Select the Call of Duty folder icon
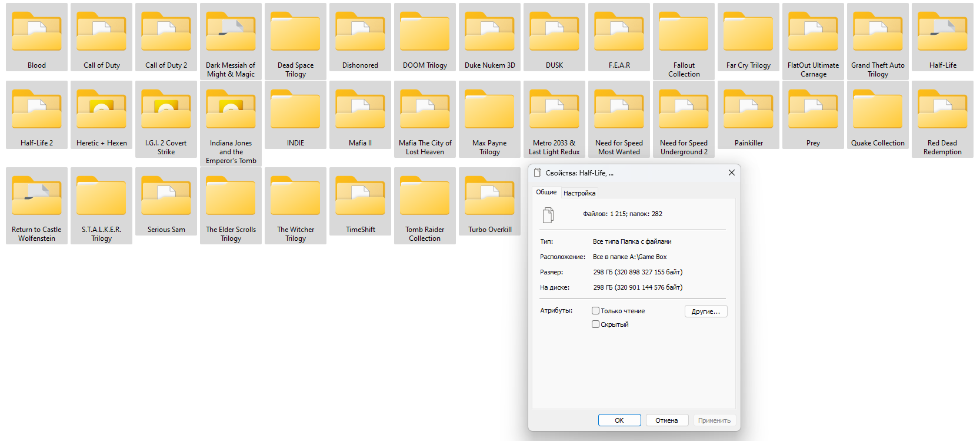Screen dimensions: 980x441 101,31
